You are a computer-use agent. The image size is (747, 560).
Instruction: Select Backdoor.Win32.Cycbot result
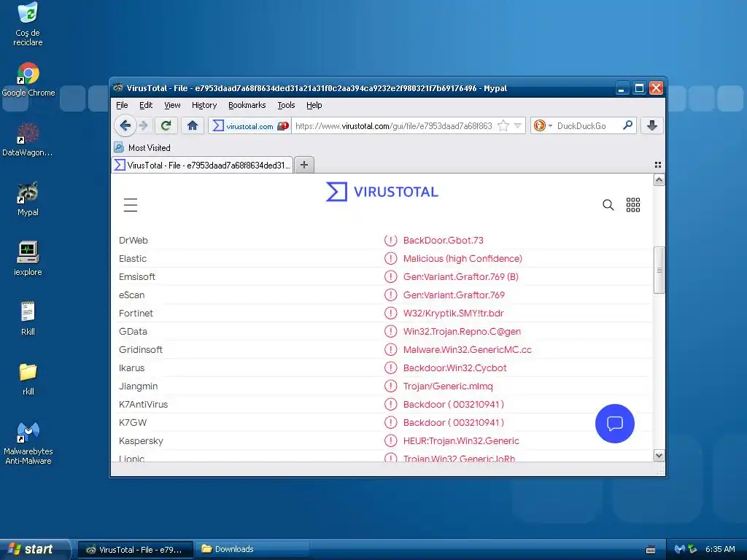(454, 367)
